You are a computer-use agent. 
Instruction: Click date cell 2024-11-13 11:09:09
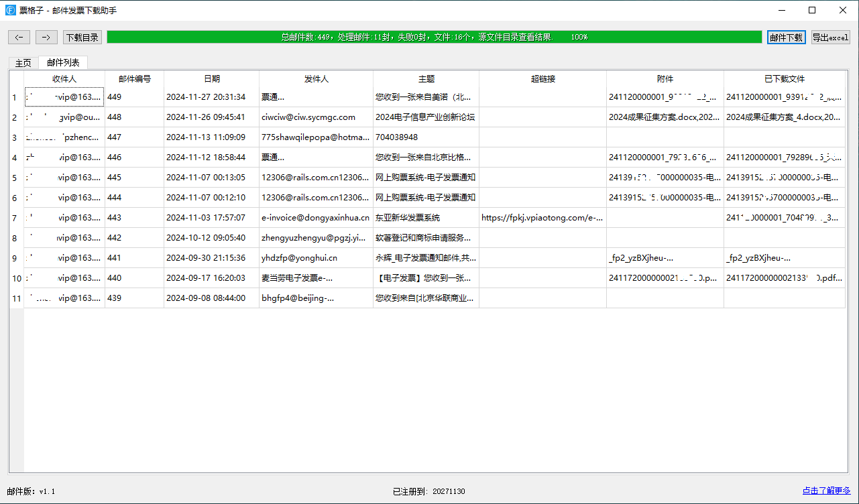click(x=211, y=137)
